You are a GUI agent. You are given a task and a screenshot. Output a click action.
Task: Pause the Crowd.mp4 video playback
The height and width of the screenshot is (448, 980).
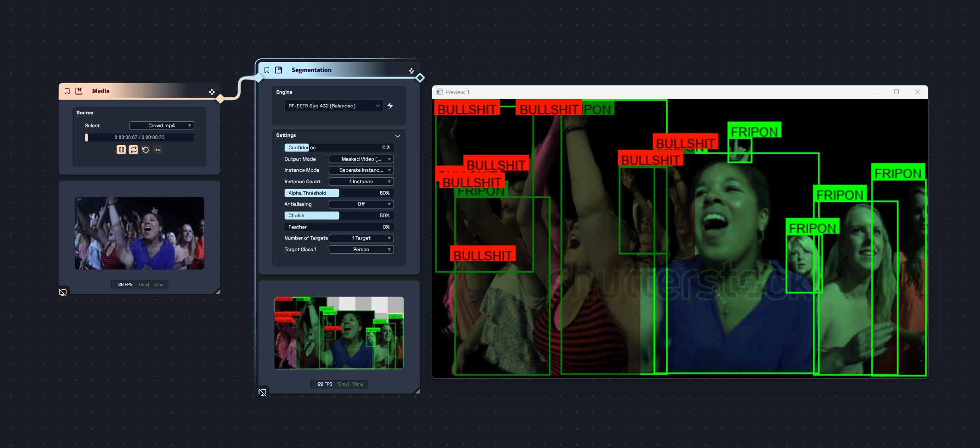[121, 150]
